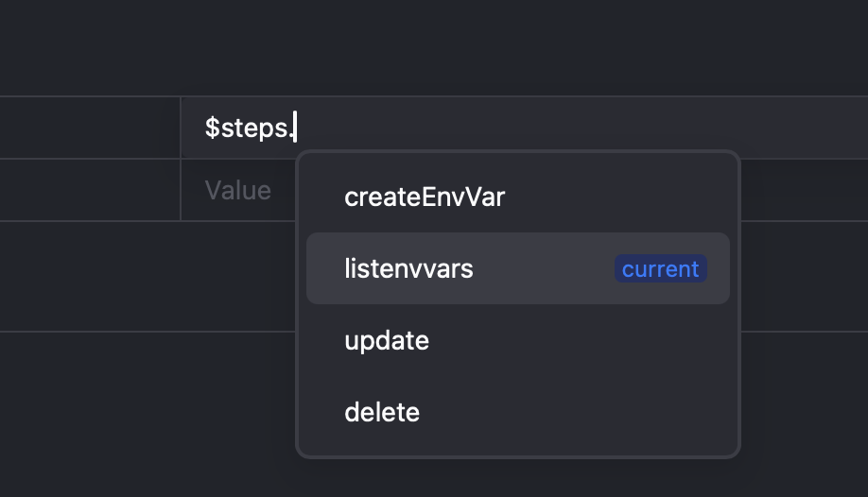This screenshot has height=497, width=868.
Task: Pick the update step suggestion
Action: [387, 340]
